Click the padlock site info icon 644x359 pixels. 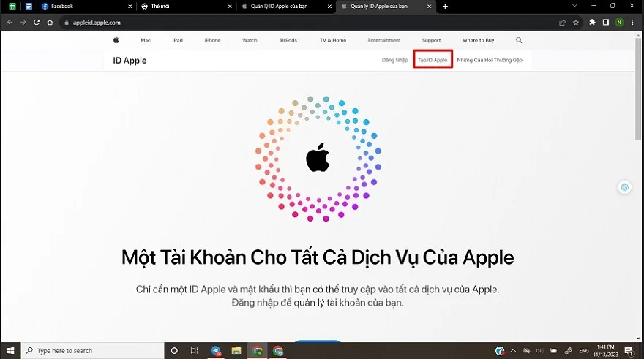point(66,23)
